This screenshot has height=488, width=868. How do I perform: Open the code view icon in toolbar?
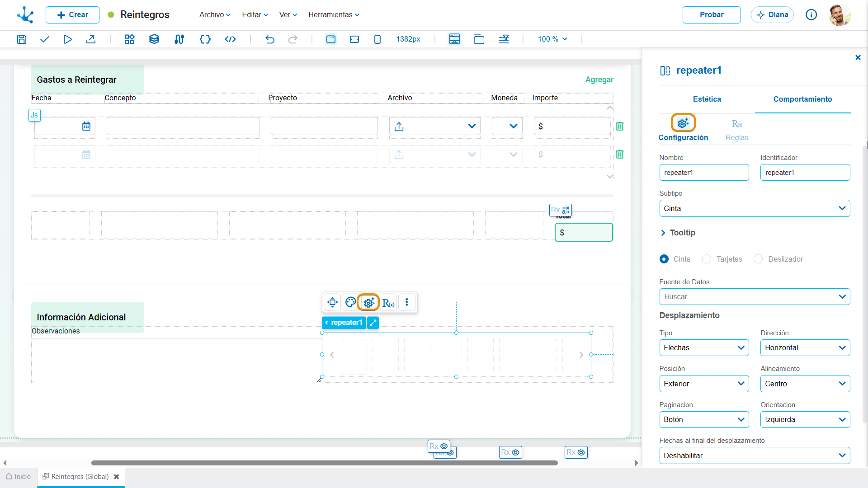(x=230, y=39)
